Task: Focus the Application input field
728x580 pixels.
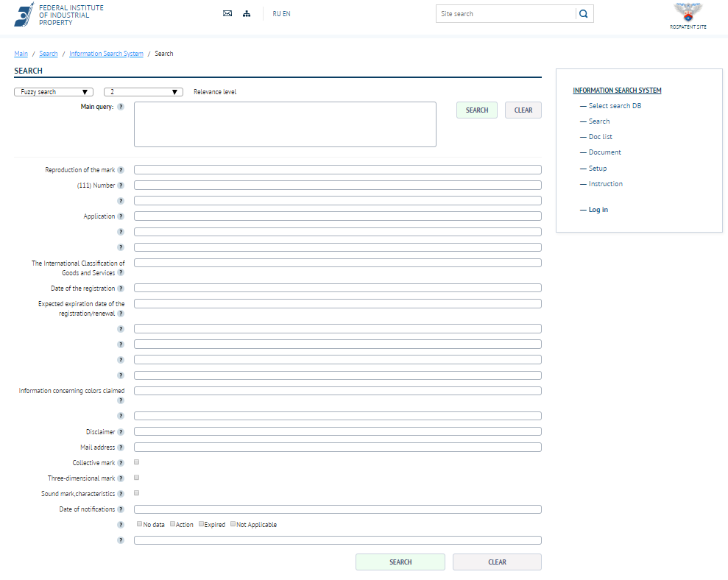Action: (x=338, y=216)
